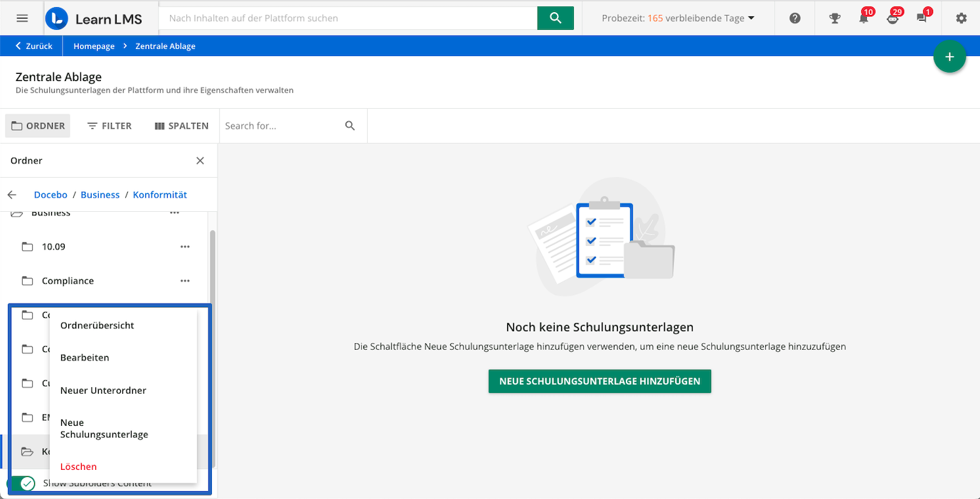Open platform settings via the gear icon

(961, 18)
